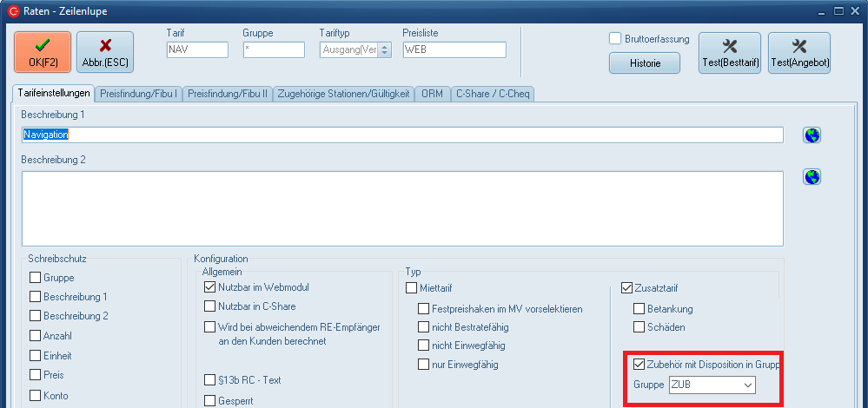Click the Historie button
868x408 pixels.
pyautogui.click(x=644, y=63)
